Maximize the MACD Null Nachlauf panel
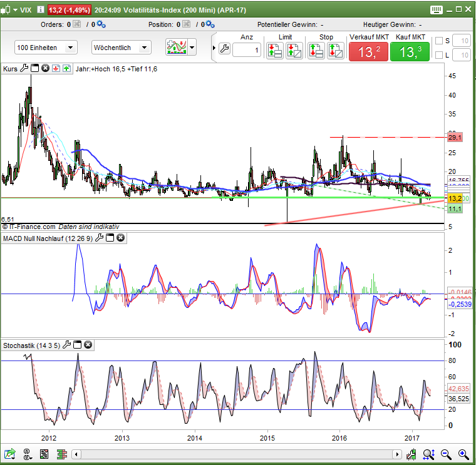Viewport: 476px width, 465px height. [x=110, y=238]
